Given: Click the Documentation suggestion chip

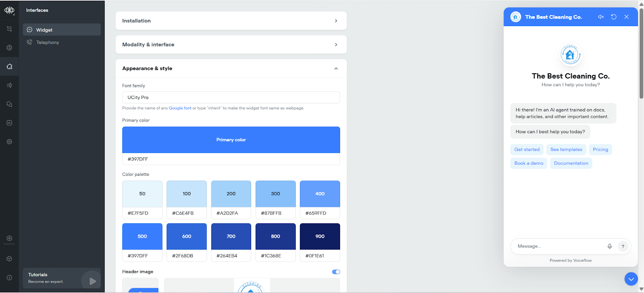Looking at the screenshot, I should tap(571, 163).
